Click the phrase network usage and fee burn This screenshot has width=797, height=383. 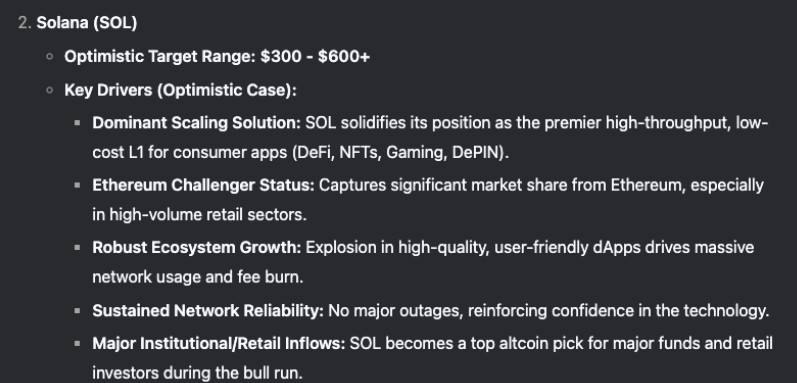pyautogui.click(x=198, y=277)
